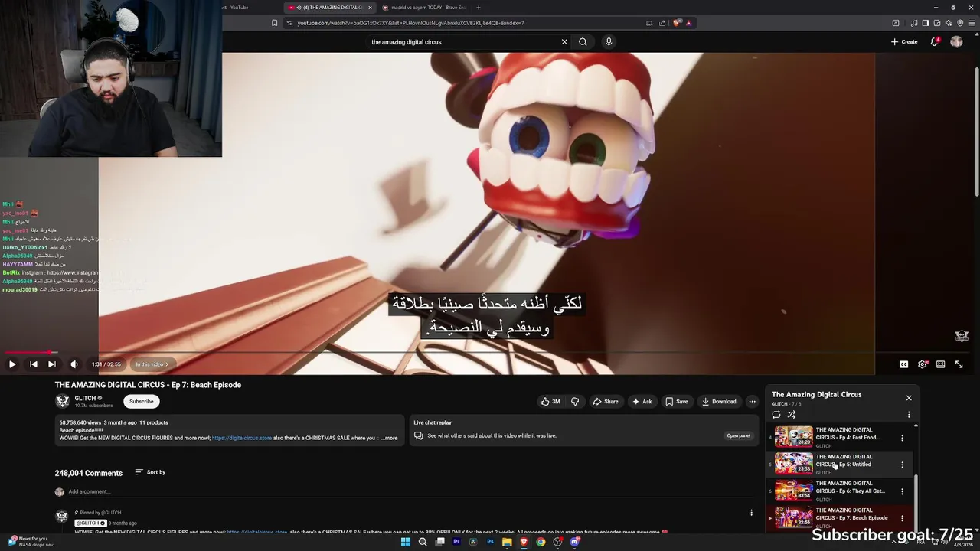Close the playlist panel

click(x=909, y=398)
